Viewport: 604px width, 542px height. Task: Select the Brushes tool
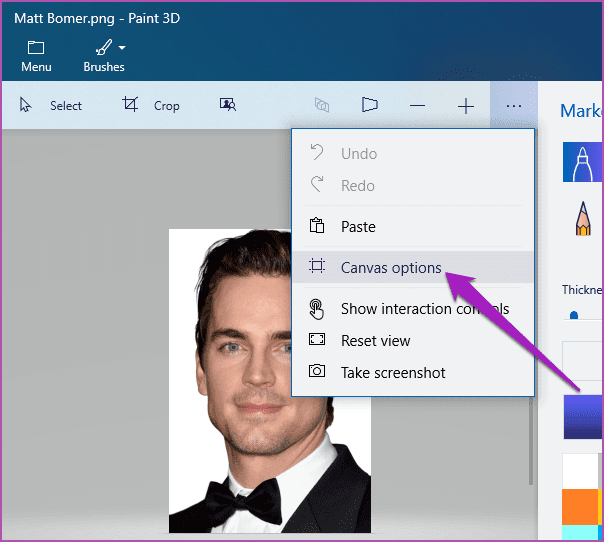point(104,56)
